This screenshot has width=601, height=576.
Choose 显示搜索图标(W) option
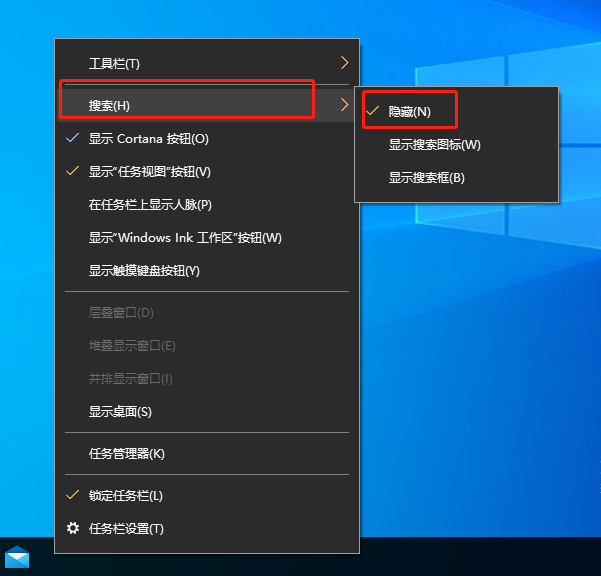point(434,145)
